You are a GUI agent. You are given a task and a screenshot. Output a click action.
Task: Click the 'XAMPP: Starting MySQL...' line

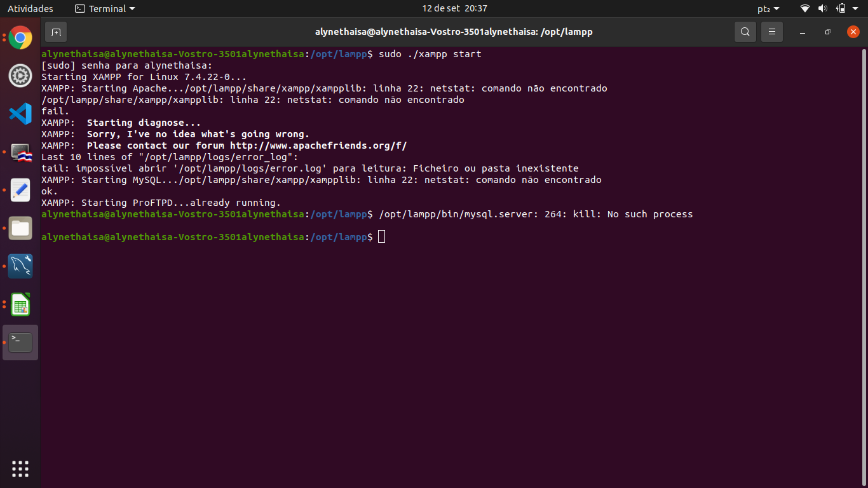pyautogui.click(x=322, y=180)
